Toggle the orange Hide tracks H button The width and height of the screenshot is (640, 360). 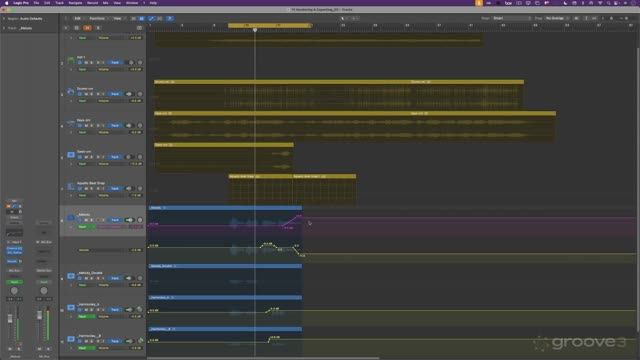(x=87, y=28)
